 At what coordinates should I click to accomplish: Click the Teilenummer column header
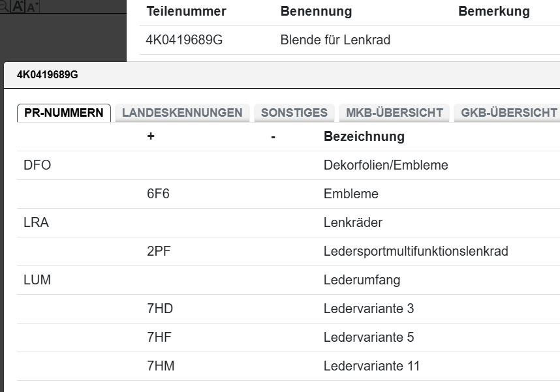tap(186, 12)
